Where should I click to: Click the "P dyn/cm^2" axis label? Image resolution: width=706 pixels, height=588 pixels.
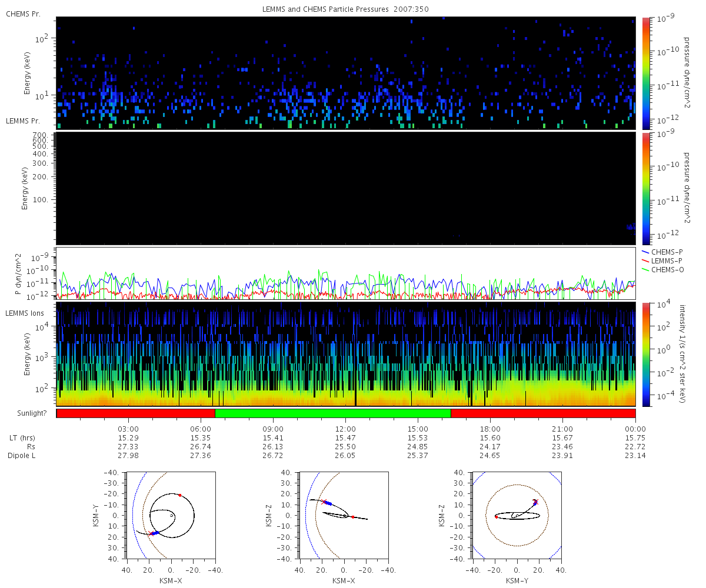(18, 275)
